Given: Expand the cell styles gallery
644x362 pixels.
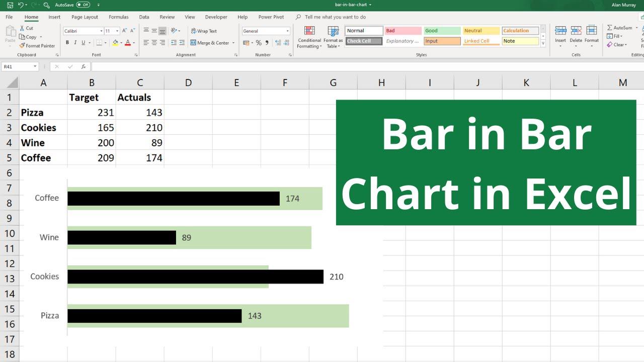Looking at the screenshot, I should [543, 44].
